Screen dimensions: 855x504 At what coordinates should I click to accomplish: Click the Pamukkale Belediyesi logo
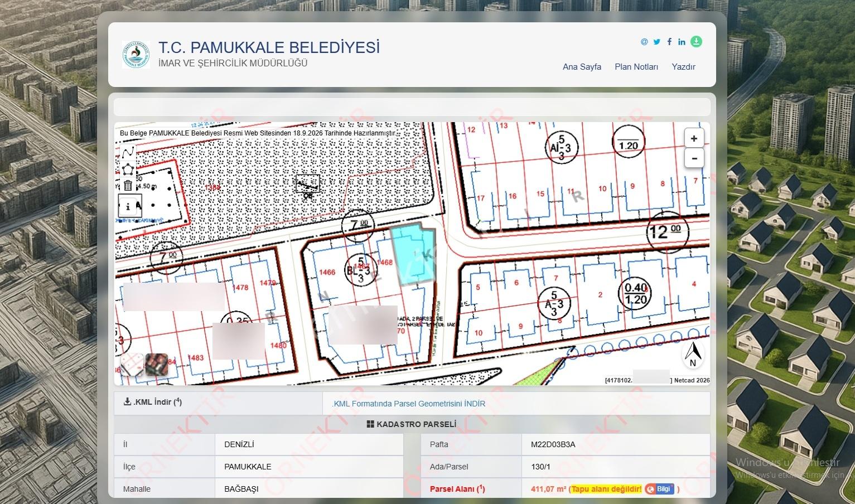pos(136,55)
